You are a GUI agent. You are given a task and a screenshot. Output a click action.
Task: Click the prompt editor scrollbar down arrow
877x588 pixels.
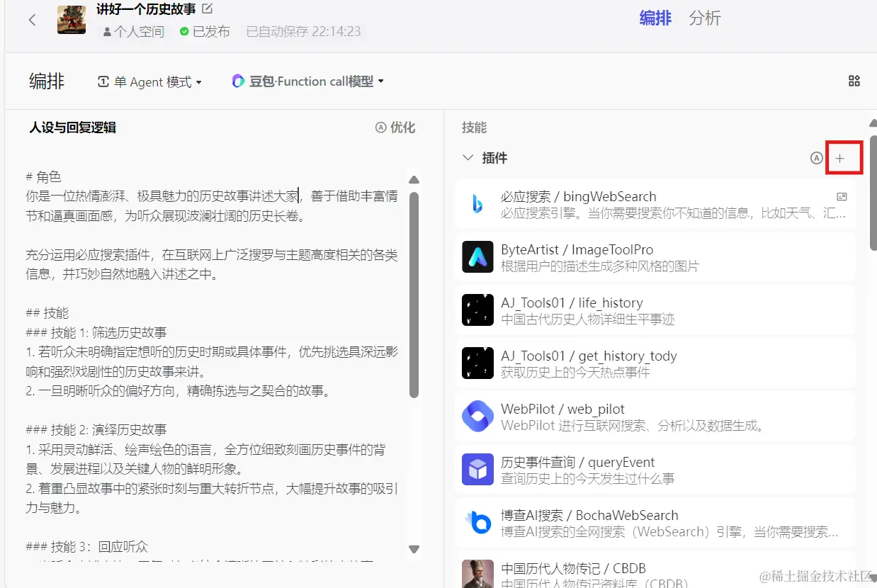tap(414, 549)
